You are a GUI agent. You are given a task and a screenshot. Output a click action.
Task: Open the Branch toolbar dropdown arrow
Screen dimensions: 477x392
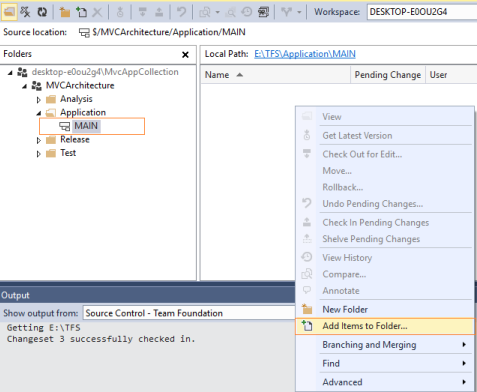[x=299, y=12]
